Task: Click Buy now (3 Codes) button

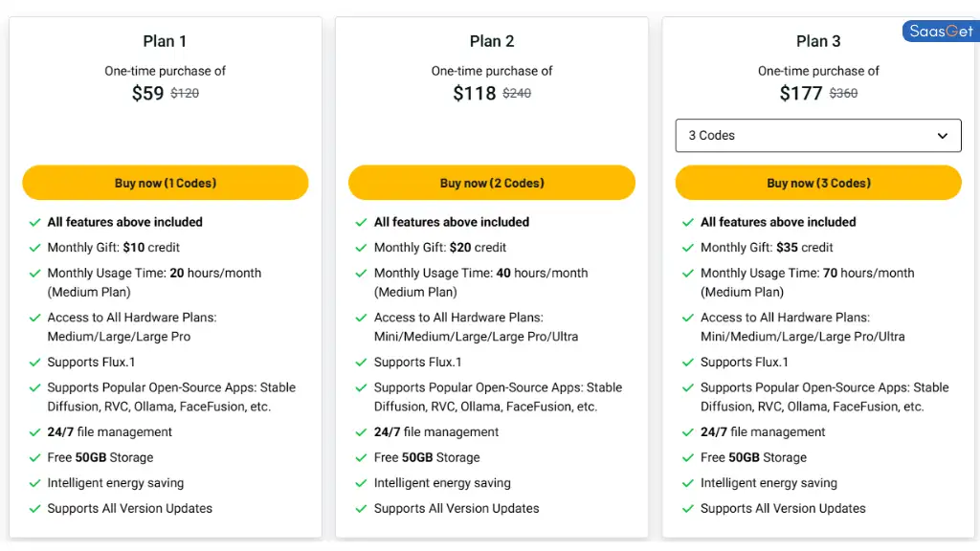Action: [818, 183]
